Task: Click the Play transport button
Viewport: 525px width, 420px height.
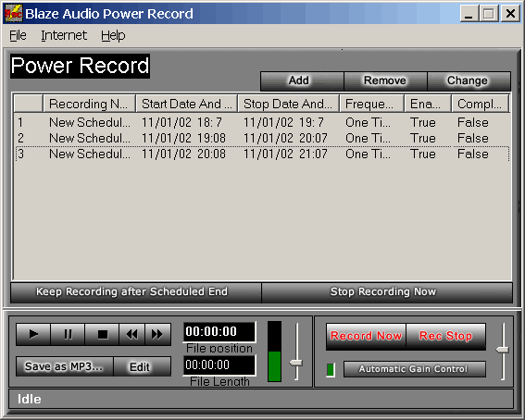Action: (33, 334)
